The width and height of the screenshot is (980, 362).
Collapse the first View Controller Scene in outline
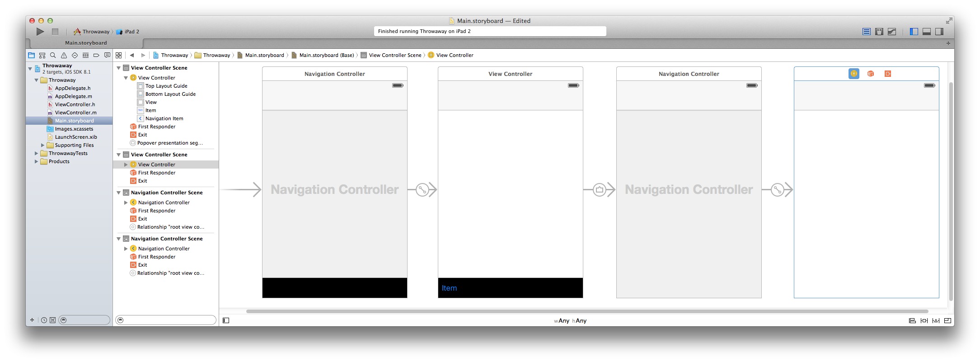(119, 68)
